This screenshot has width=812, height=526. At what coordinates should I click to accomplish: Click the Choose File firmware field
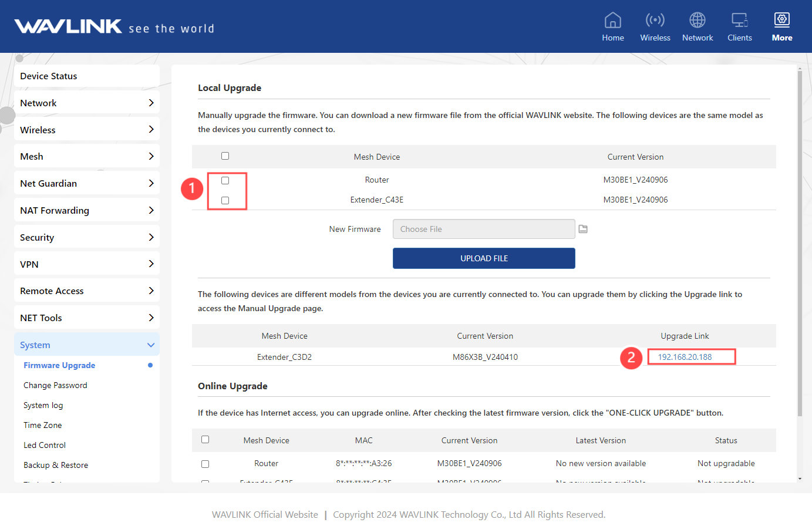[483, 229]
